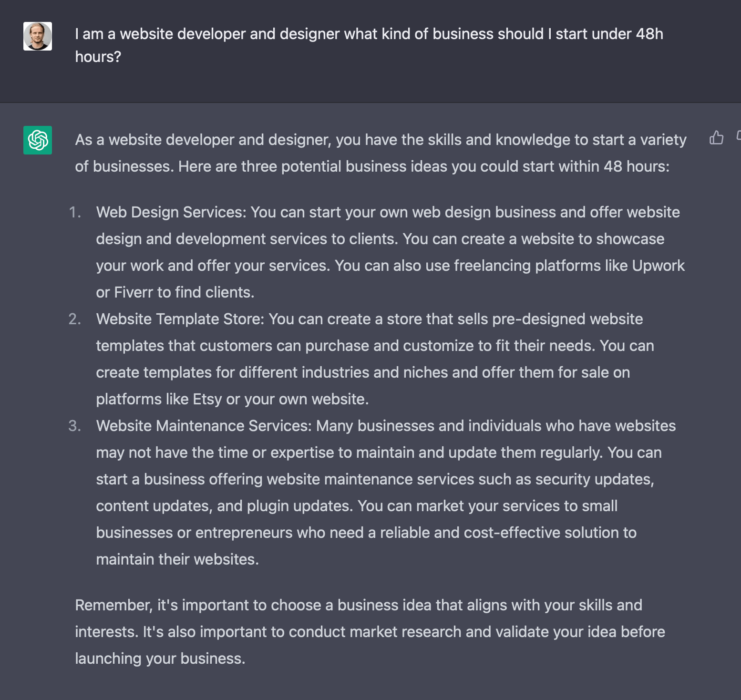Click the 'maintain their websites.' line
This screenshot has height=700, width=741.
(x=177, y=559)
